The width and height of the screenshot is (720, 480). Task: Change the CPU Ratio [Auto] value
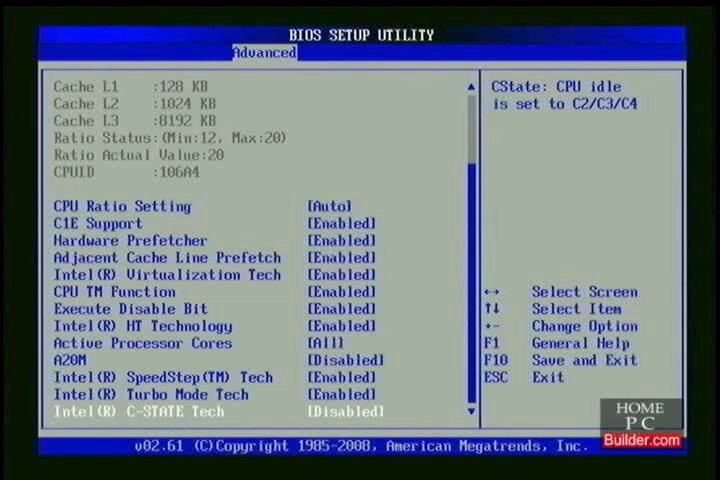[x=329, y=206]
